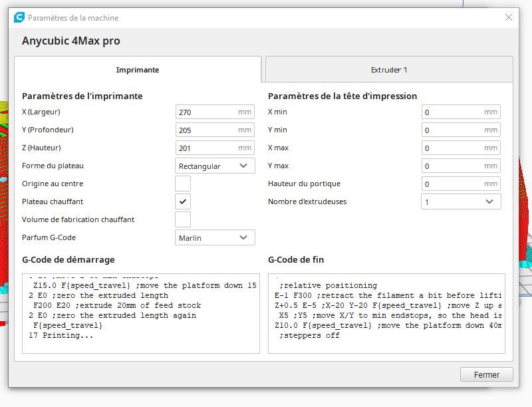This screenshot has width=532, height=407.
Task: Enable the Origine au centre checkbox
Action: pyautogui.click(x=183, y=184)
